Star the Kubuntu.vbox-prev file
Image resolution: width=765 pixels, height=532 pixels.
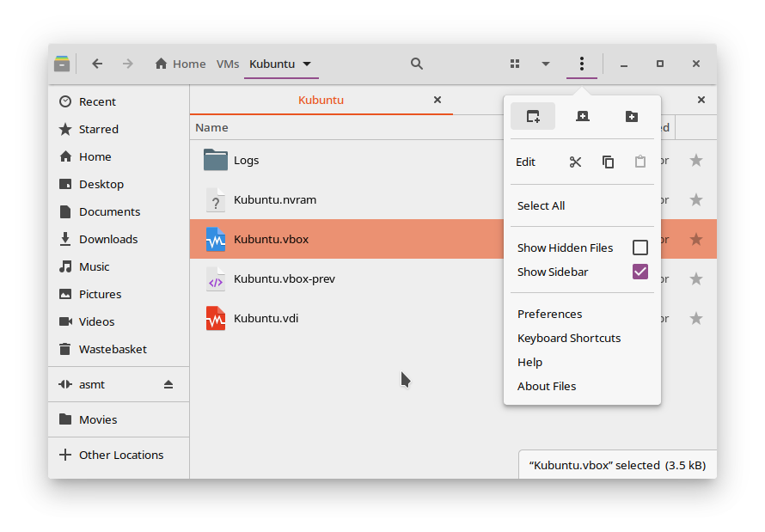[x=696, y=279]
